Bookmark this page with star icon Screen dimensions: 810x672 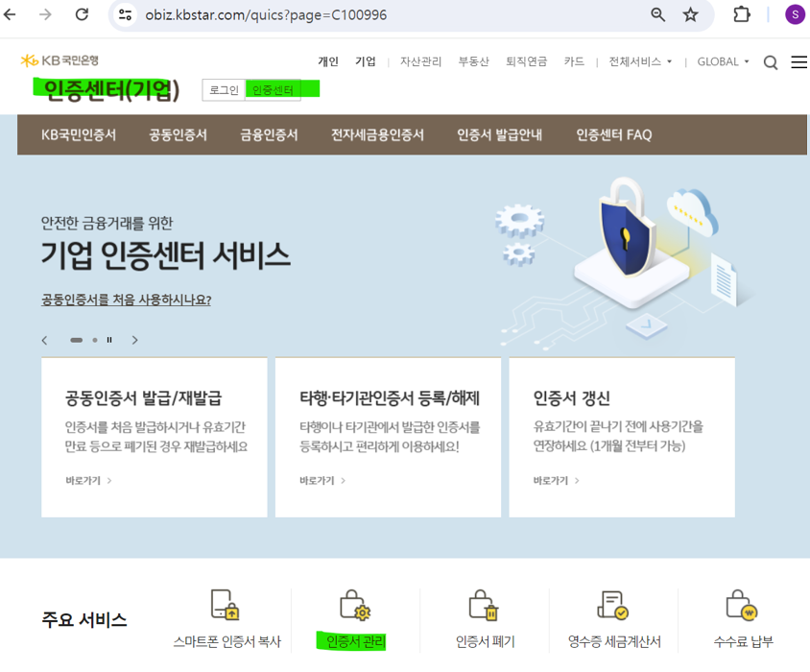tap(690, 15)
